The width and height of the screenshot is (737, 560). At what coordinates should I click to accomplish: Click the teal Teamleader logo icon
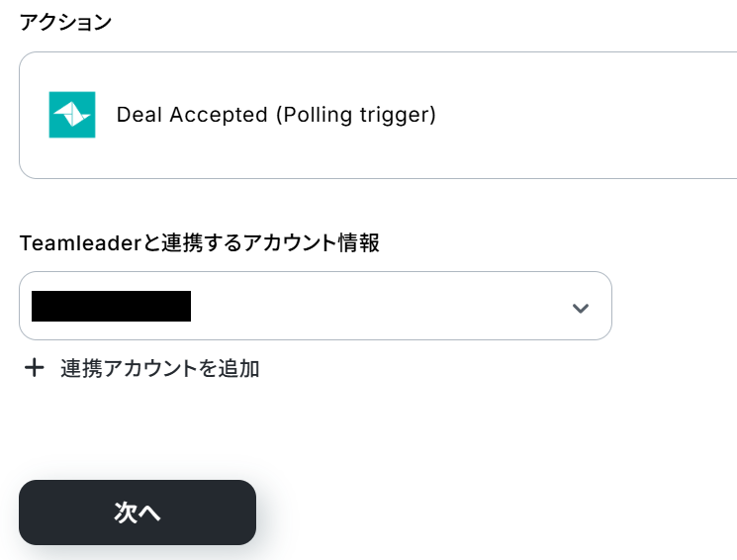[72, 115]
